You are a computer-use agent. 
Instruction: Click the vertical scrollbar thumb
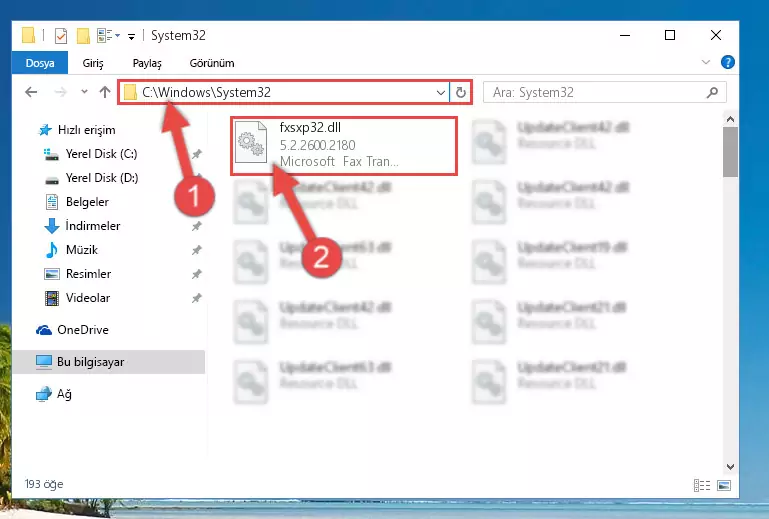(x=730, y=152)
